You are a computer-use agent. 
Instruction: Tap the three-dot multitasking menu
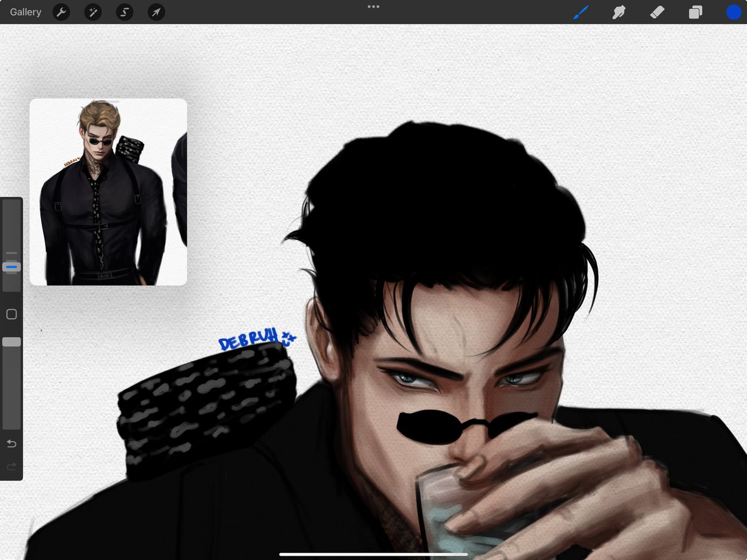(x=374, y=7)
